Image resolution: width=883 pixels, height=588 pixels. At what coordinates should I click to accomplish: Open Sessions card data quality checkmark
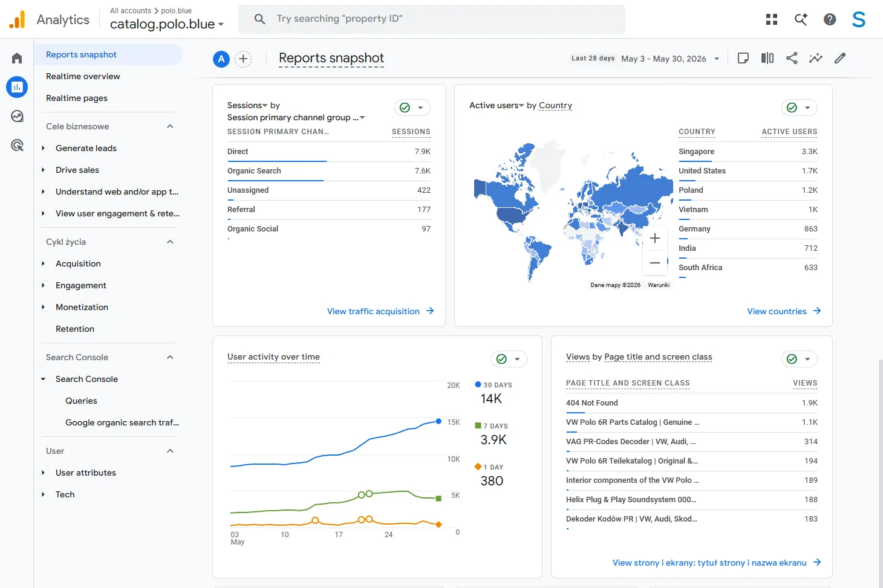[412, 108]
